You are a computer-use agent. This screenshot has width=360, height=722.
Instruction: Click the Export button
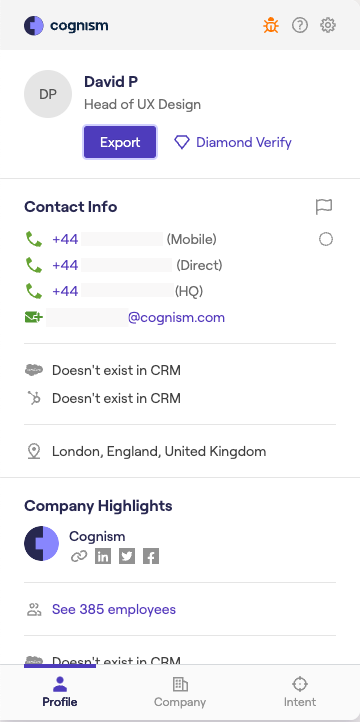click(120, 142)
